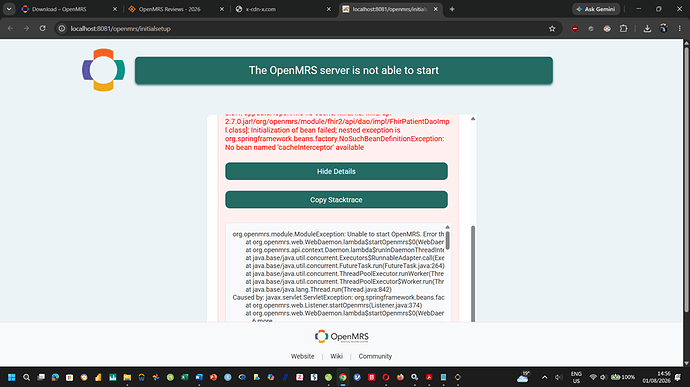Open the Wiki footer link

point(336,356)
